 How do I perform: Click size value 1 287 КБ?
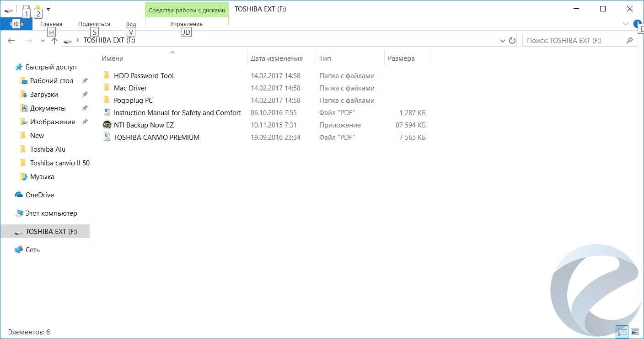[413, 113]
